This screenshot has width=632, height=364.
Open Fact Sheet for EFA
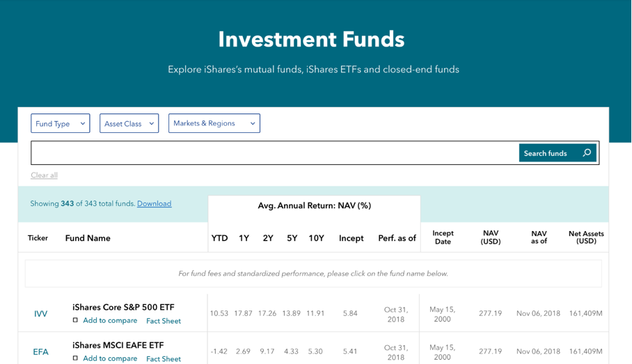pyautogui.click(x=164, y=358)
